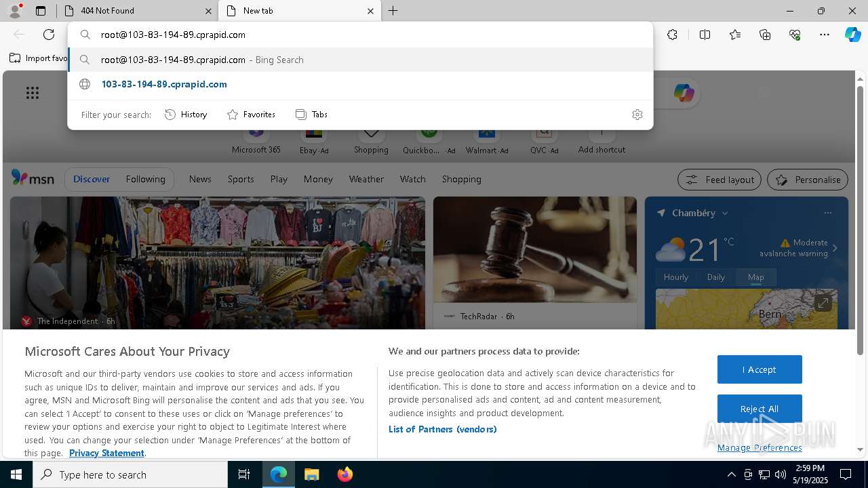Open weather card more options ellipsis
The height and width of the screenshot is (488, 868).
click(828, 213)
